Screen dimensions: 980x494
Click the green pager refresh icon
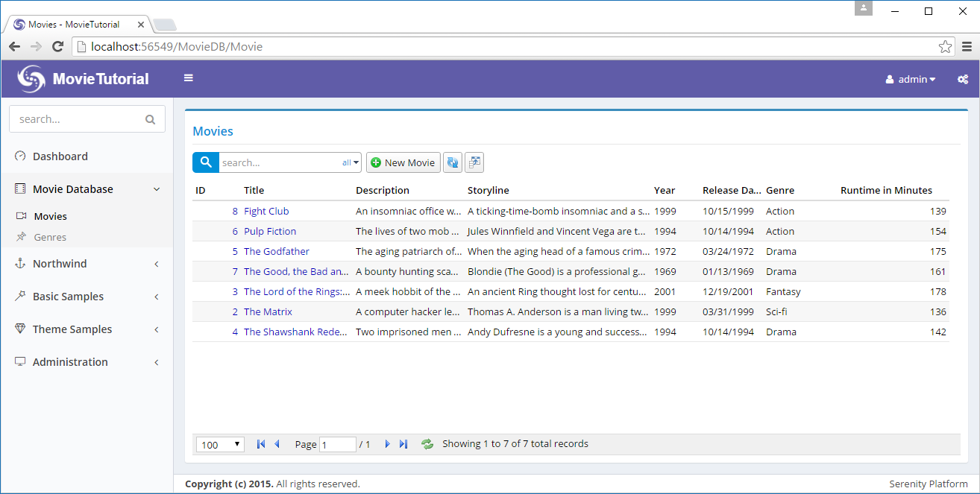coord(427,444)
